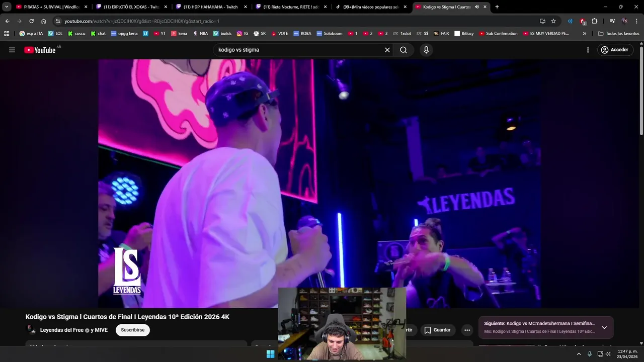Open a new tab with plus
The height and width of the screenshot is (362, 644).
pyautogui.click(x=497, y=7)
